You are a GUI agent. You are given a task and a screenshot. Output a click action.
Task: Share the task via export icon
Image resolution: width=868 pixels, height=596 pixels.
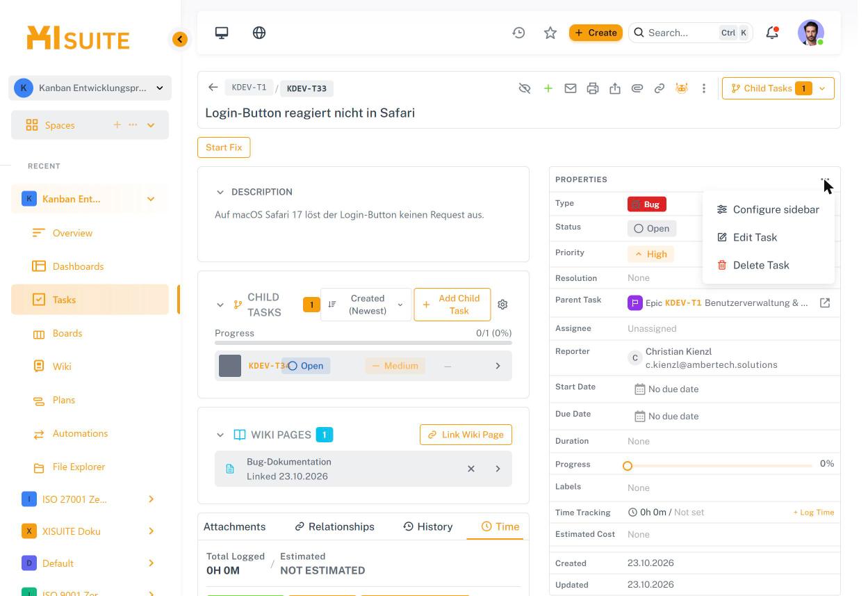pyautogui.click(x=615, y=88)
